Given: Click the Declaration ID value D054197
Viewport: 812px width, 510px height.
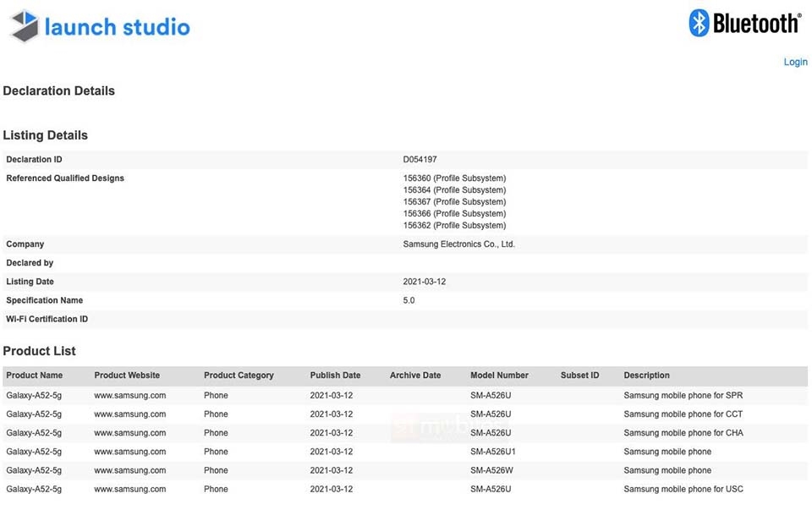Looking at the screenshot, I should click(420, 160).
